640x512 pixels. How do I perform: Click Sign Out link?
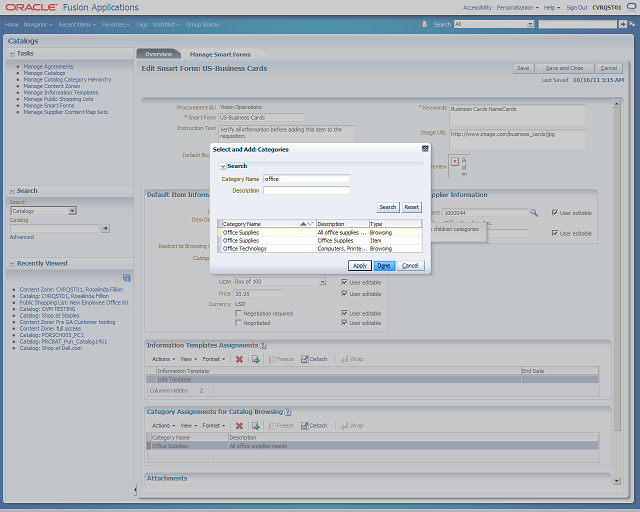tap(576, 7)
